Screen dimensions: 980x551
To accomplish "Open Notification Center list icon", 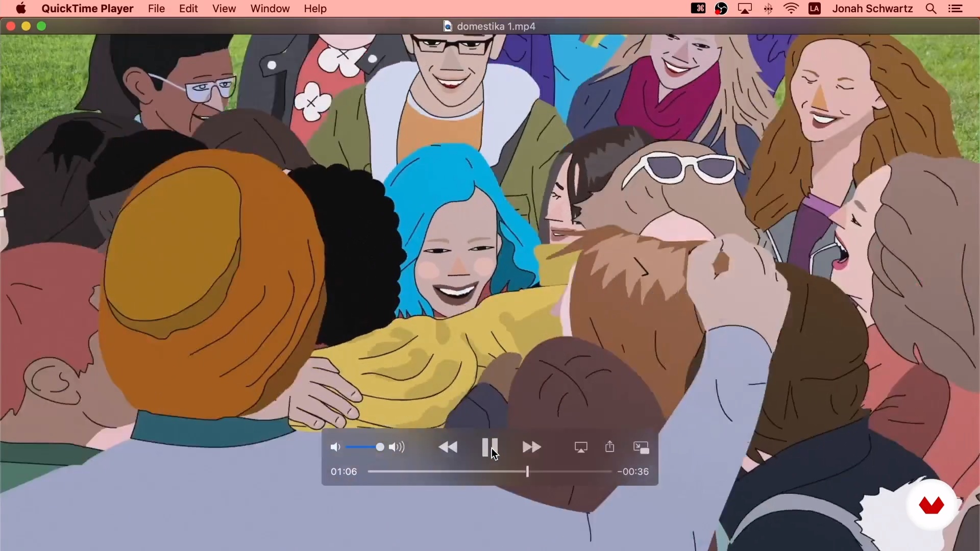I will (955, 9).
